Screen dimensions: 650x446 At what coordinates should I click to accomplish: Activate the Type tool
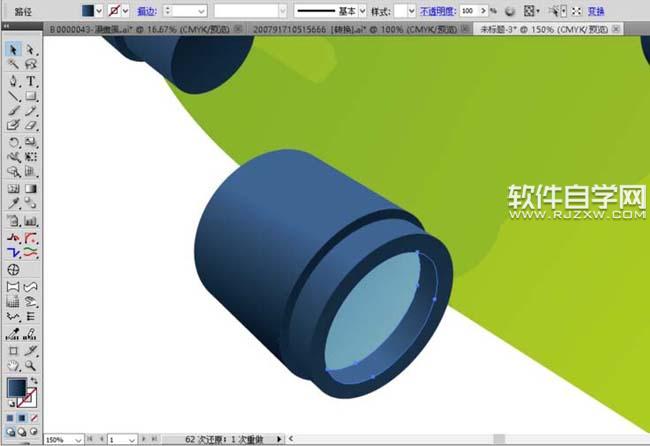(x=30, y=81)
